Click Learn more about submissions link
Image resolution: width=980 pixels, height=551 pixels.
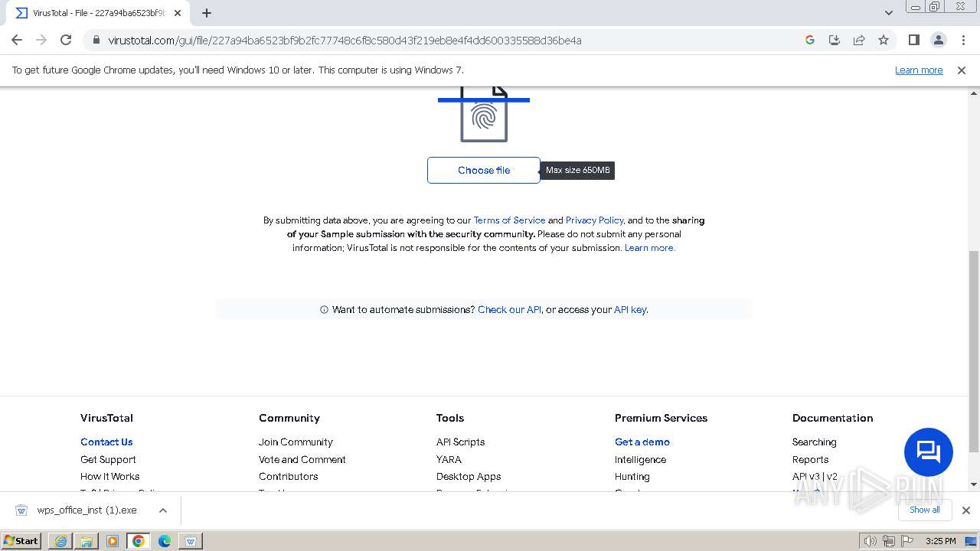point(650,248)
